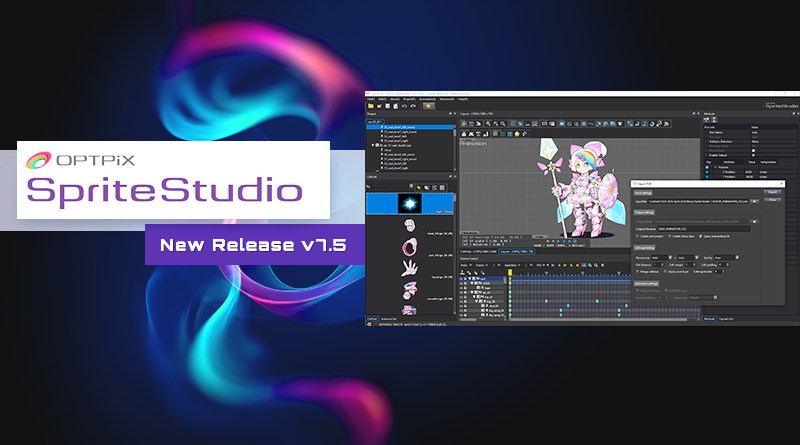Adjust the Cellmap border stepper arrows

(x=723, y=271)
